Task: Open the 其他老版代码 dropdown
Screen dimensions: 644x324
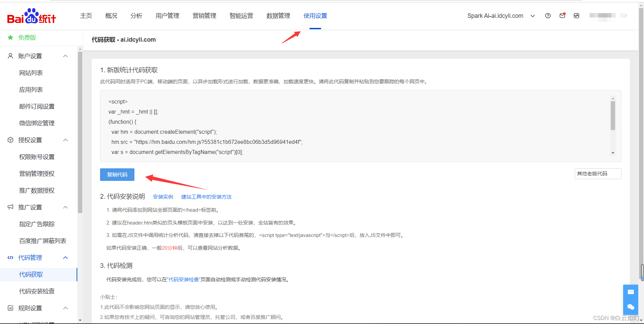Action: 598,174
